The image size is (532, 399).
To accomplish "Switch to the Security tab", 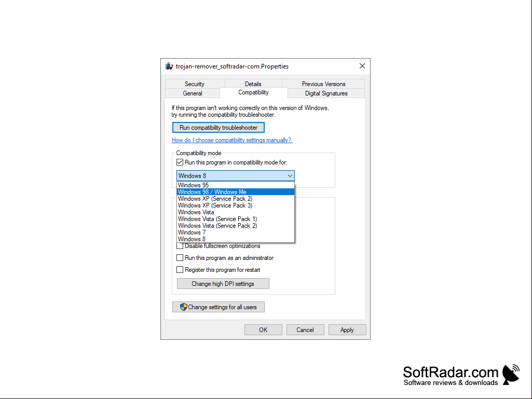I will pyautogui.click(x=195, y=84).
